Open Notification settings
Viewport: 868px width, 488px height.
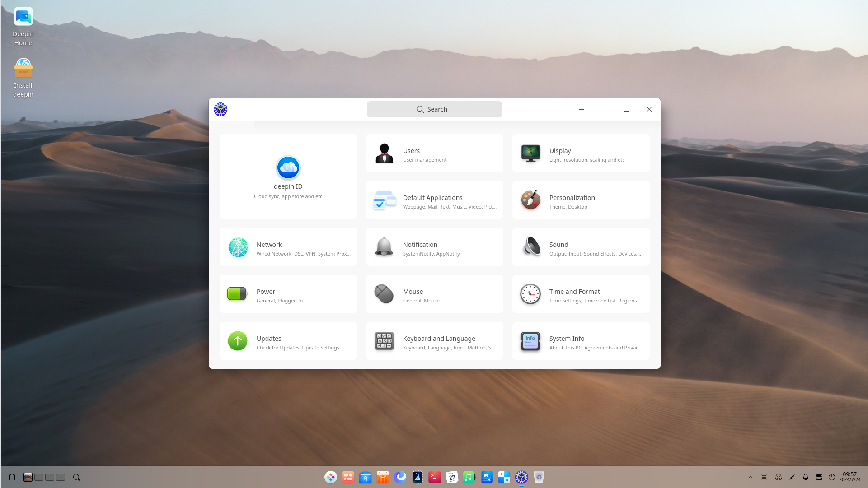[x=434, y=247]
